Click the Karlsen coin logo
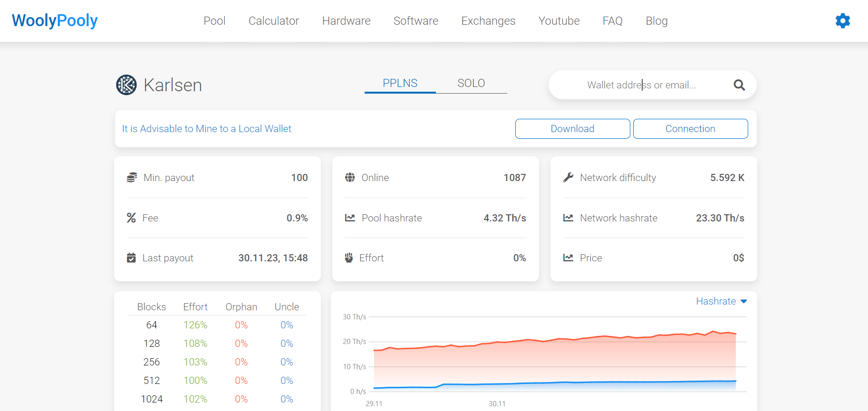This screenshot has height=411, width=868. pyautogui.click(x=126, y=85)
